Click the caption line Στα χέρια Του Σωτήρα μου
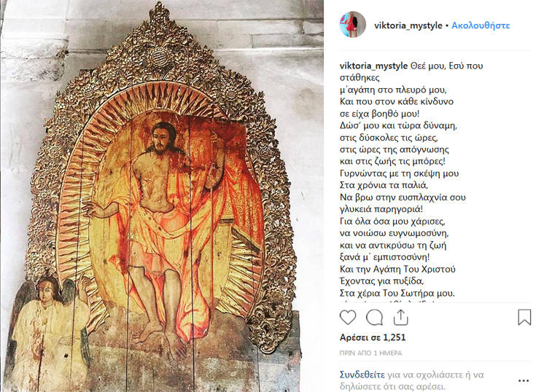 pyautogui.click(x=397, y=293)
